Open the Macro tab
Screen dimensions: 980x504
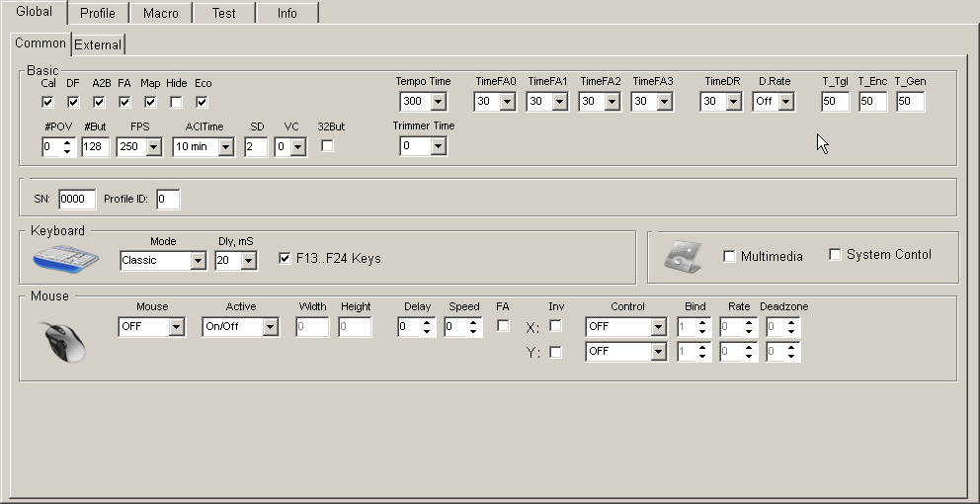tap(161, 13)
